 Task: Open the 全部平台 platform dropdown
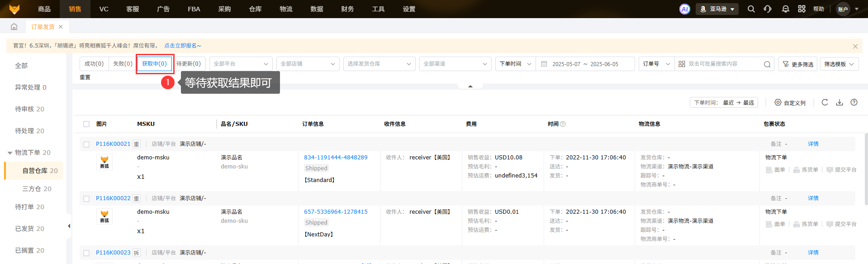tap(240, 64)
